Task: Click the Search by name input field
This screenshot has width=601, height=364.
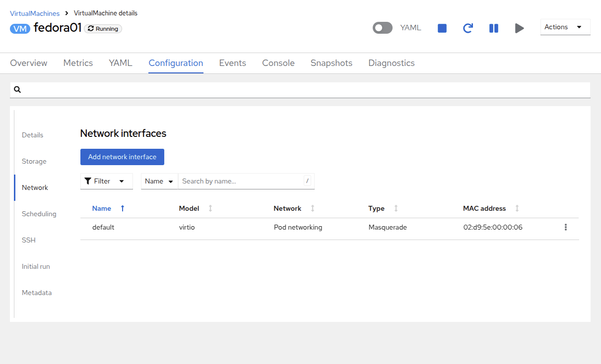Action: (x=241, y=182)
